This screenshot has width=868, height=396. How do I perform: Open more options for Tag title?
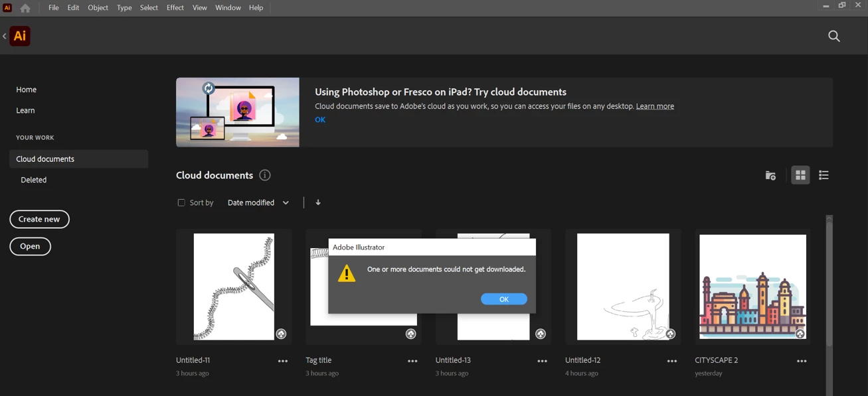(412, 361)
